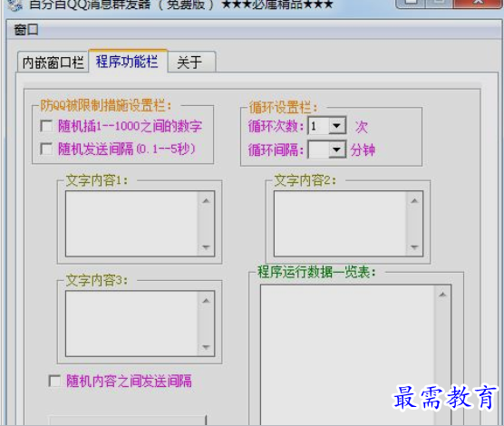Select the 程序功能栏 tab
The height and width of the screenshot is (426, 504).
pyautogui.click(x=127, y=61)
